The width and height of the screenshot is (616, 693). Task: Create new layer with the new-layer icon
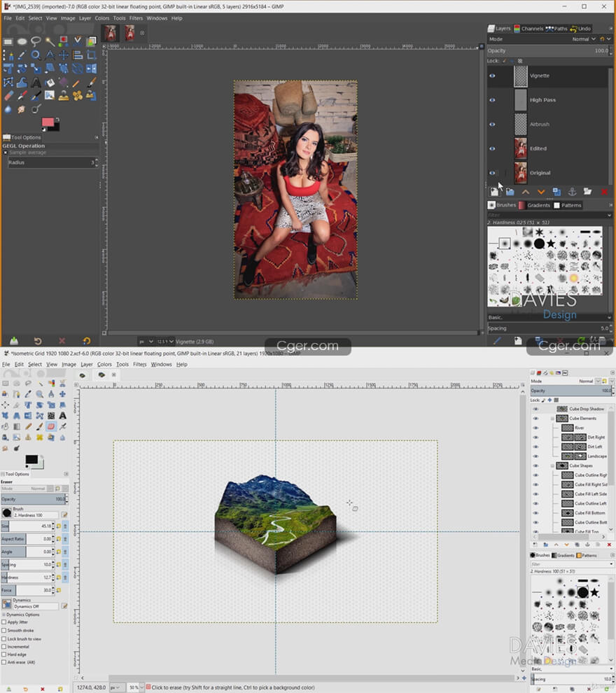pos(494,192)
